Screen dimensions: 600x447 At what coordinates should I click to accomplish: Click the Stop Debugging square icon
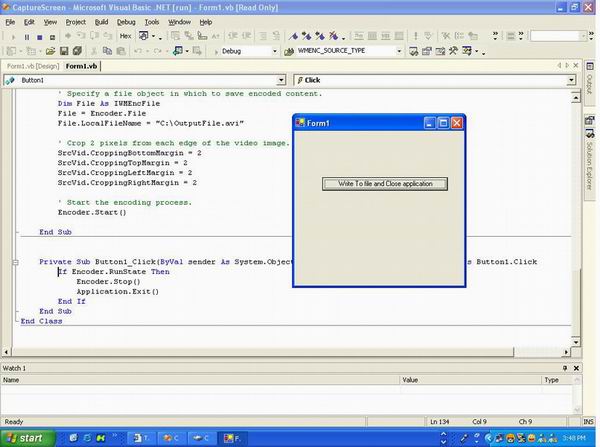point(39,37)
